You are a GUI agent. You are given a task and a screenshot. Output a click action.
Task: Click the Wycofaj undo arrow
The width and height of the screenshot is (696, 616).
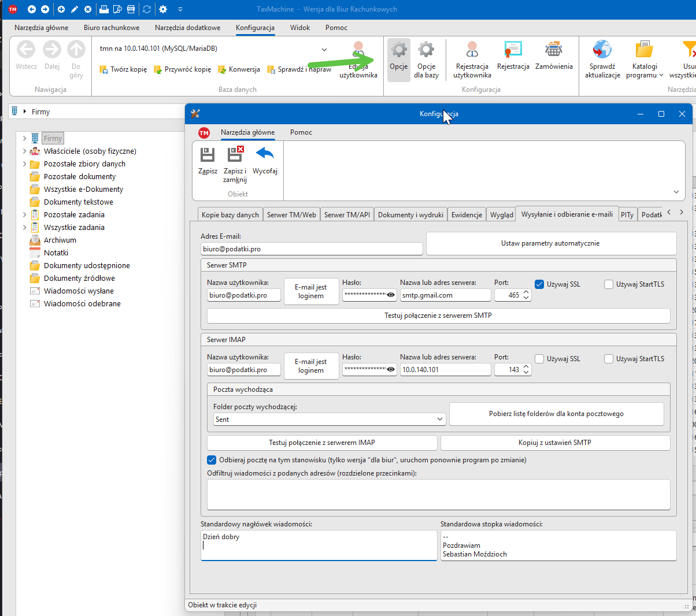point(265,154)
